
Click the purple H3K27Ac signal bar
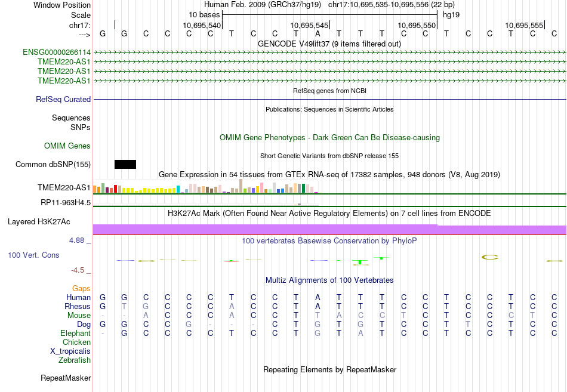click(329, 229)
